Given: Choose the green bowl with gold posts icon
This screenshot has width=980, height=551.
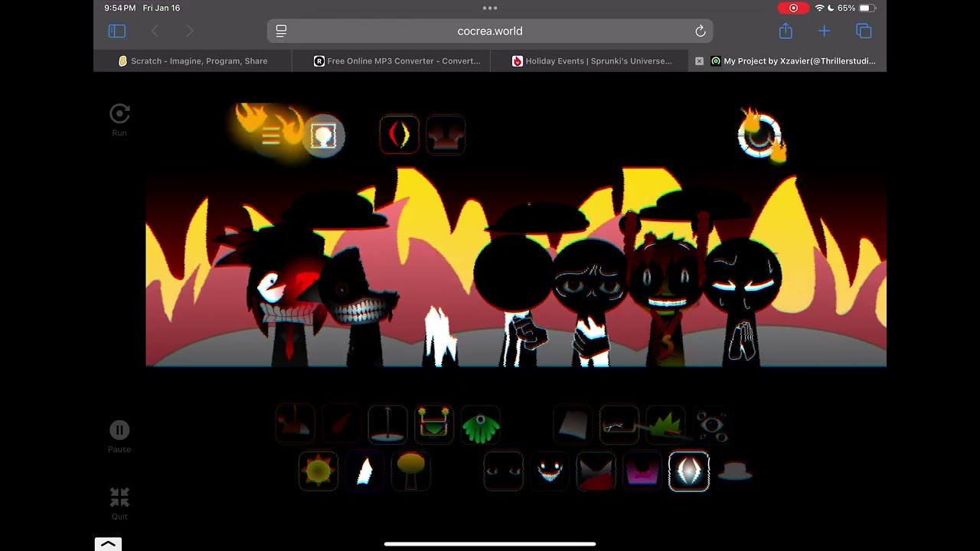Looking at the screenshot, I should click(434, 424).
